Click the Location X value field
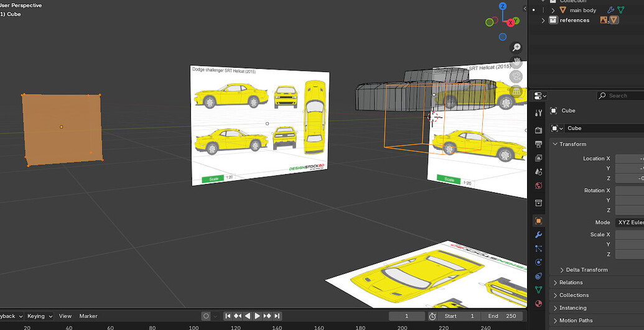 [630, 158]
